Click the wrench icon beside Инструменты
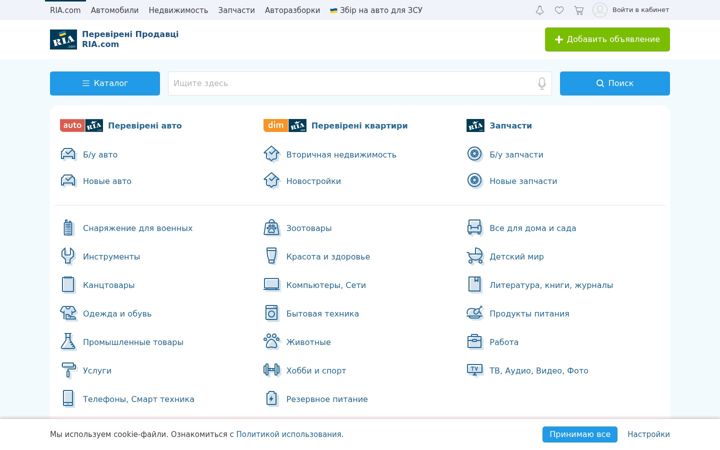The image size is (720, 450). (68, 256)
